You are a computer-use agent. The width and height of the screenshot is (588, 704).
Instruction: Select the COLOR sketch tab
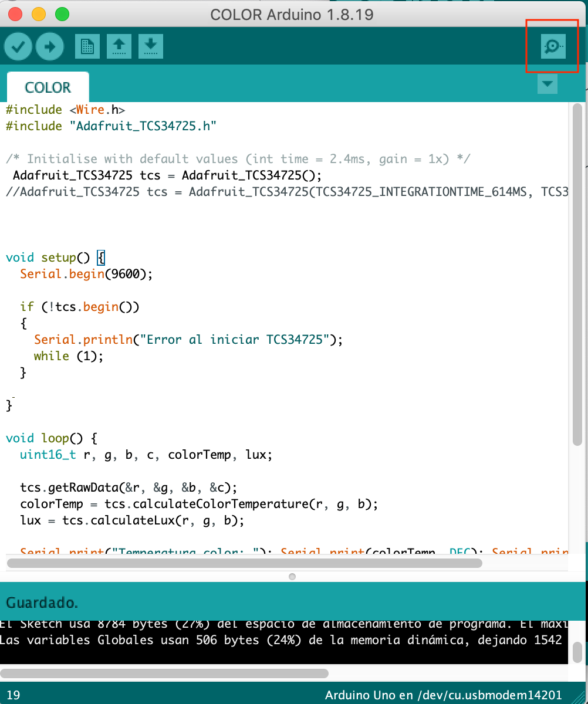tap(48, 87)
